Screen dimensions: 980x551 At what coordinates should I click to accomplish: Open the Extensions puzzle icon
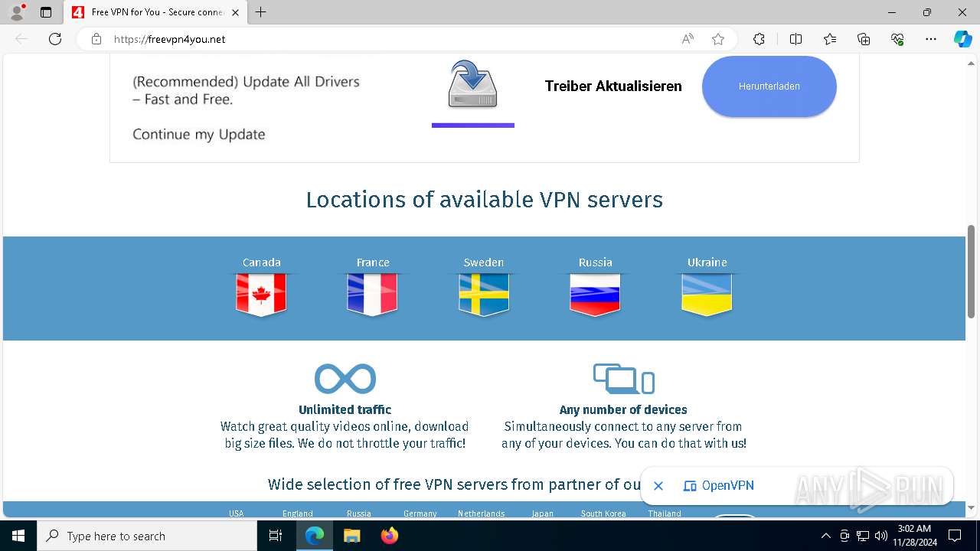(x=759, y=39)
